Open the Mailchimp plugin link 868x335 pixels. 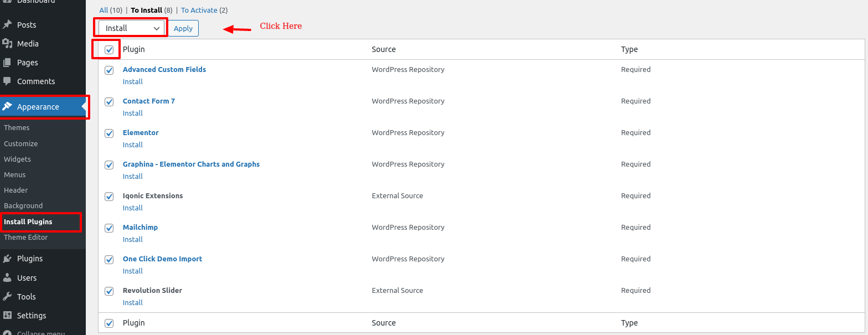tap(141, 227)
